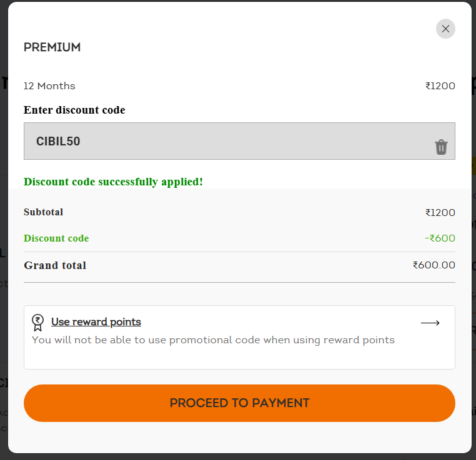
Task: Click the Grand total label
Action: click(55, 265)
